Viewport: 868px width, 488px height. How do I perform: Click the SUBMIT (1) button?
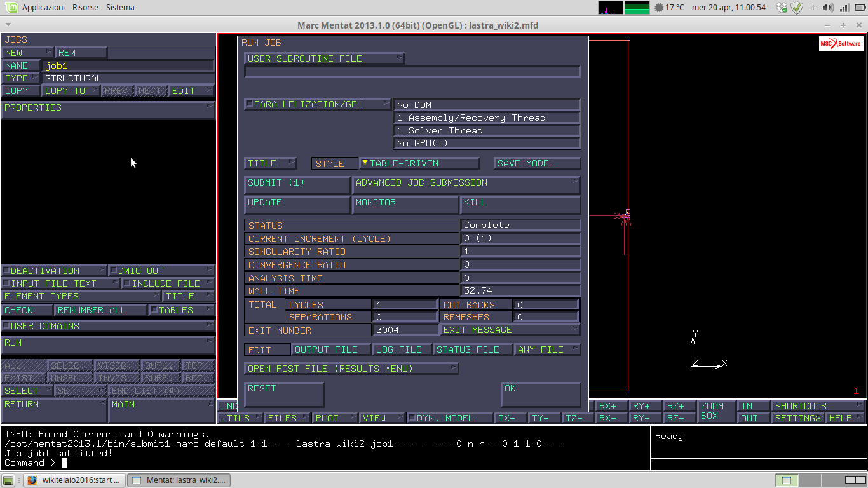297,185
